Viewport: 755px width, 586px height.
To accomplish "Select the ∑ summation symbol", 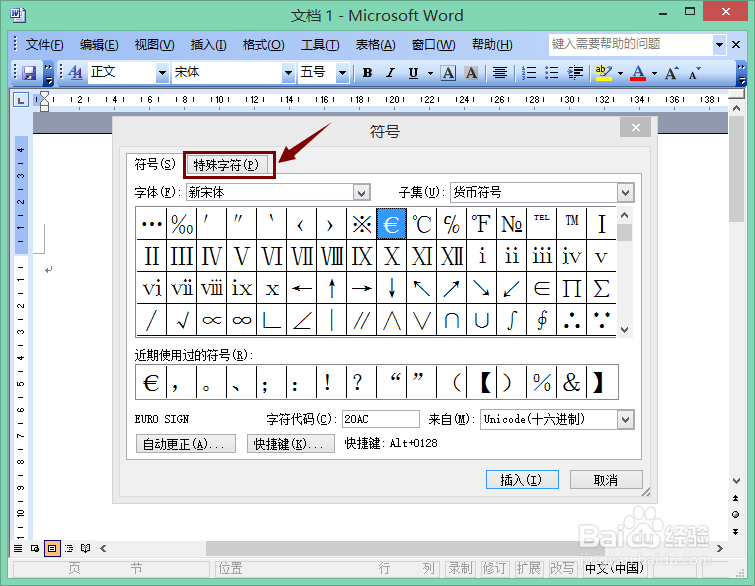I will click(601, 288).
